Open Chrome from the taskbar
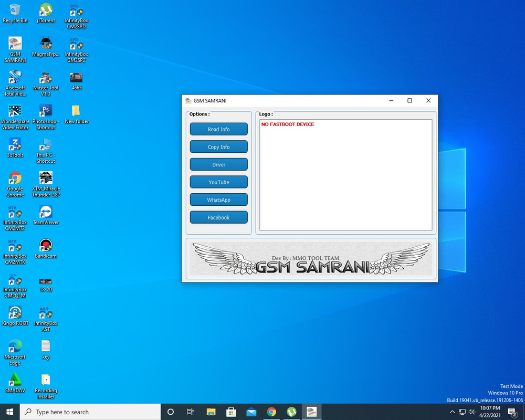This screenshot has height=420, width=525. tap(271, 412)
